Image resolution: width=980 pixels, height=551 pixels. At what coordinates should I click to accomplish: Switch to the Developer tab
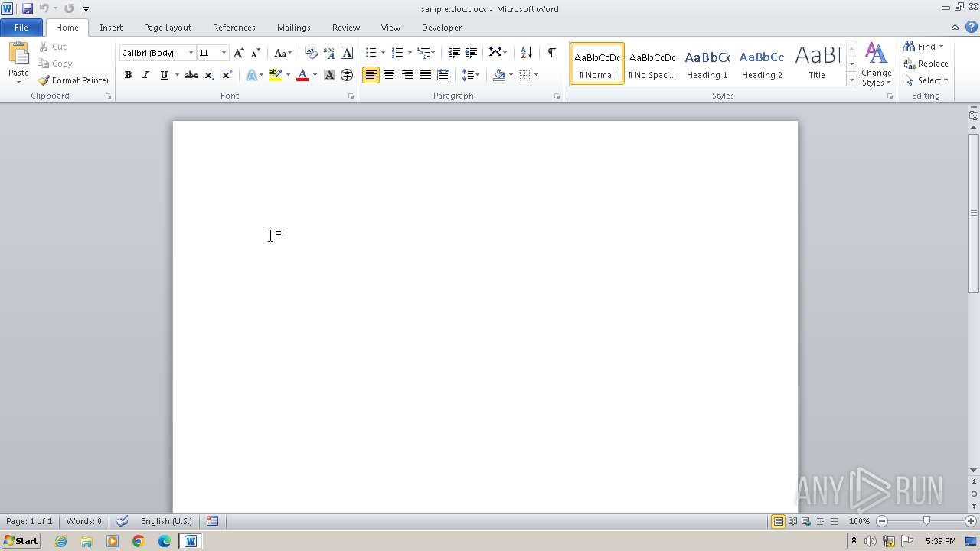point(442,28)
